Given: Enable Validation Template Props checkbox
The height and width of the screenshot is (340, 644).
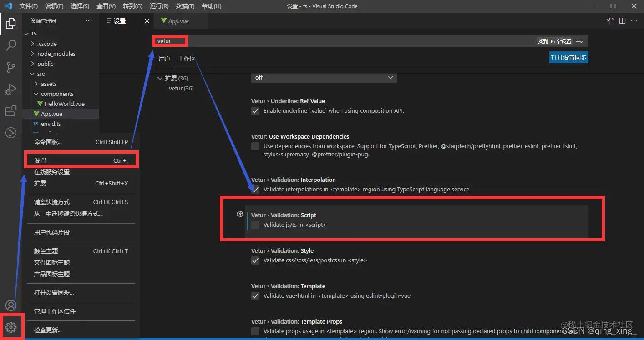Looking at the screenshot, I should (x=255, y=331).
